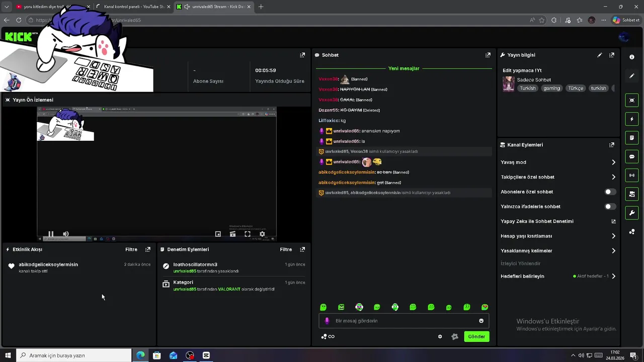The height and width of the screenshot is (362, 644).
Task: Pop out the Sohbet chat panel
Action: click(x=488, y=55)
